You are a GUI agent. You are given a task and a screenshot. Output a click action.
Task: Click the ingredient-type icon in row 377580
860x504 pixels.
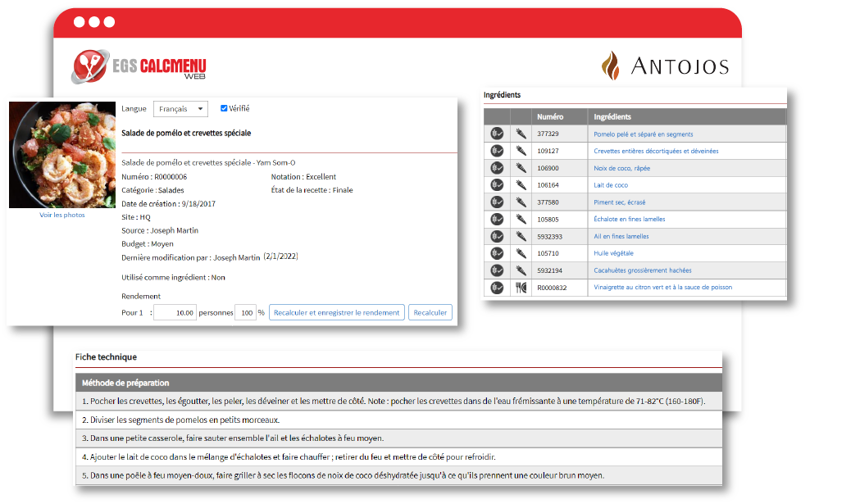coord(521,202)
